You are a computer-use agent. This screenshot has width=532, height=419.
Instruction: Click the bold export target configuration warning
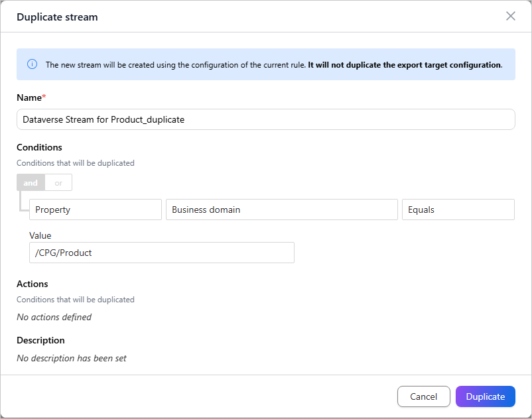coord(405,65)
